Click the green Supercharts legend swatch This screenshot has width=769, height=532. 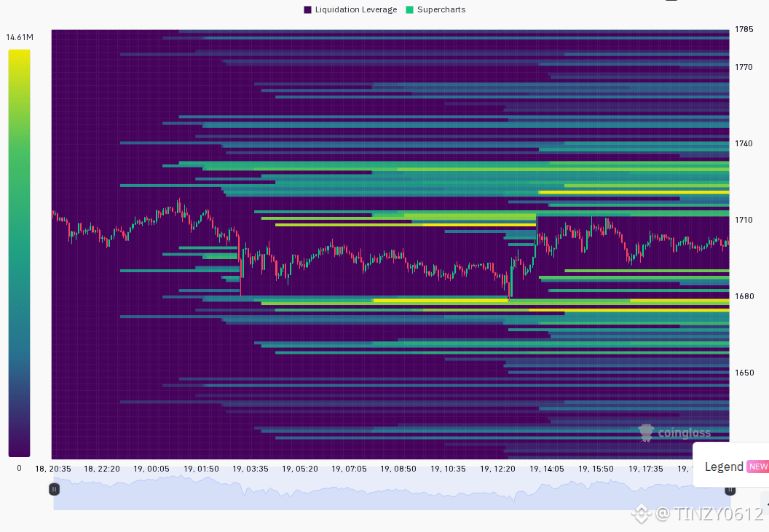[x=410, y=9]
